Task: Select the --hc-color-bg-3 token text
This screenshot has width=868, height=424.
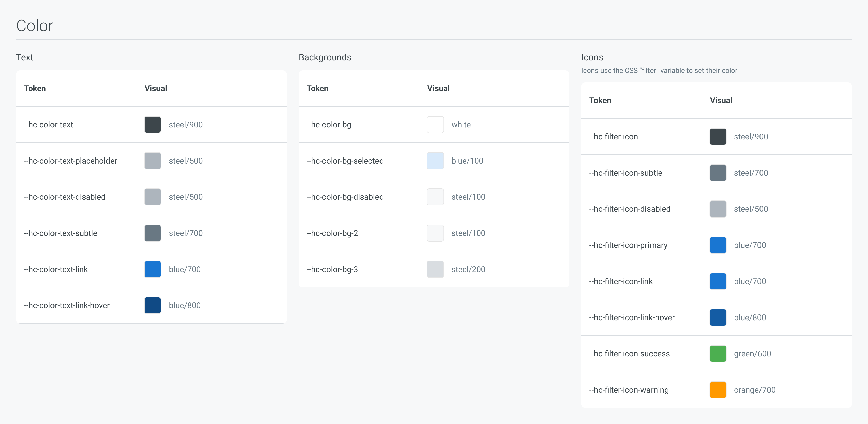Action: pyautogui.click(x=332, y=269)
